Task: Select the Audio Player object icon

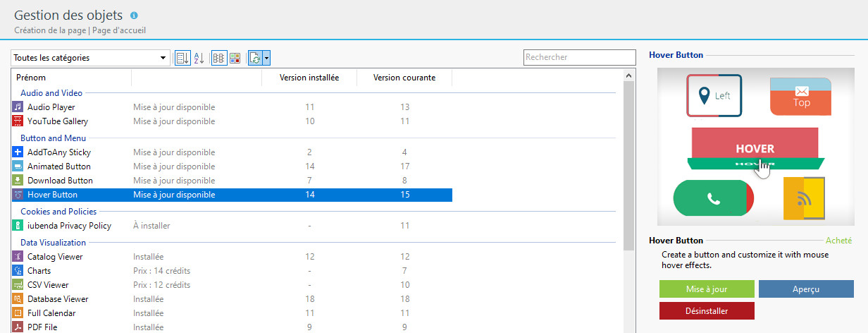Action: point(18,107)
